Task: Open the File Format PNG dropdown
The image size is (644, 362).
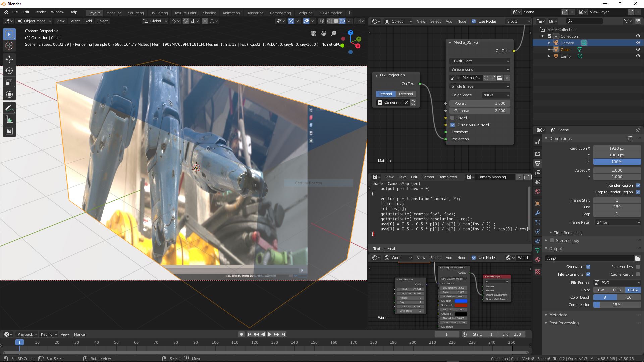Action: tap(617, 283)
